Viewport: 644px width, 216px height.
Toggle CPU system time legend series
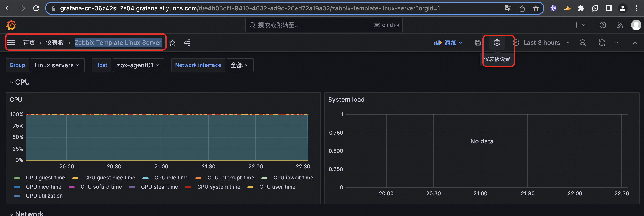point(219,187)
